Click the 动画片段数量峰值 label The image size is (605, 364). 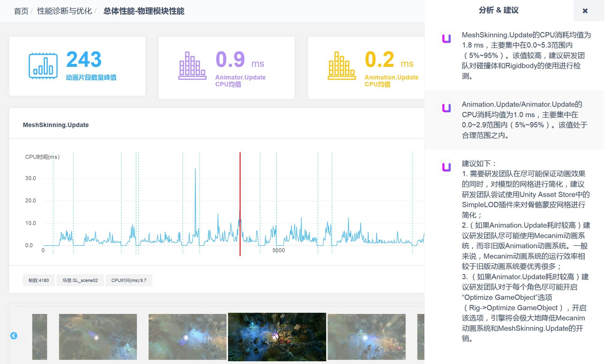coord(91,77)
